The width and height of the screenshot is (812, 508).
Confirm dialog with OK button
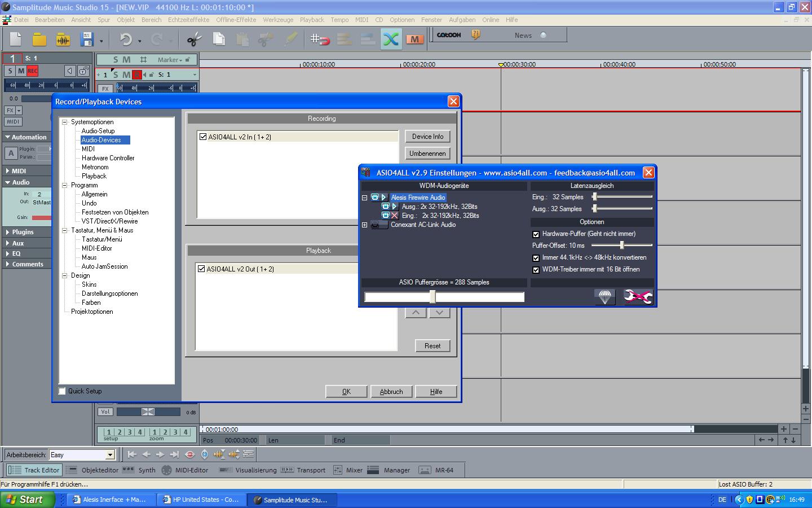346,392
